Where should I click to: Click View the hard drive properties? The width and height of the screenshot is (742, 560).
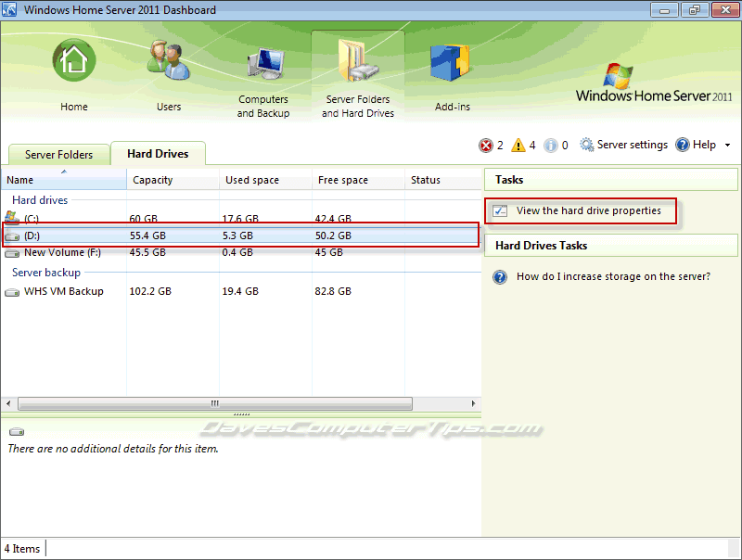[589, 211]
